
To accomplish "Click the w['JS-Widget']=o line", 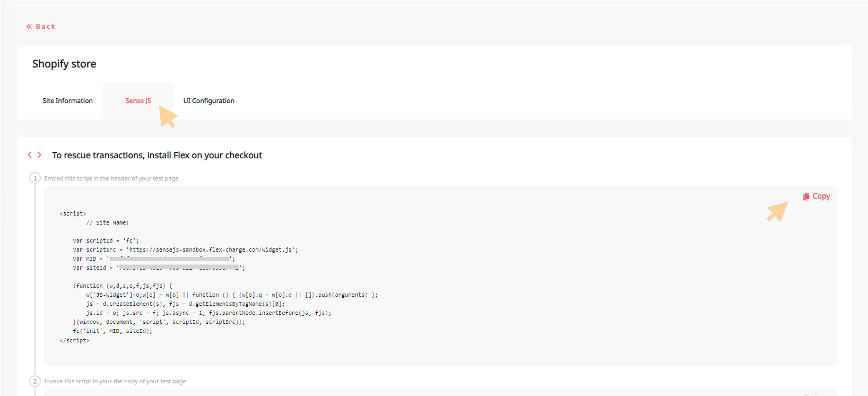I will (x=232, y=295).
